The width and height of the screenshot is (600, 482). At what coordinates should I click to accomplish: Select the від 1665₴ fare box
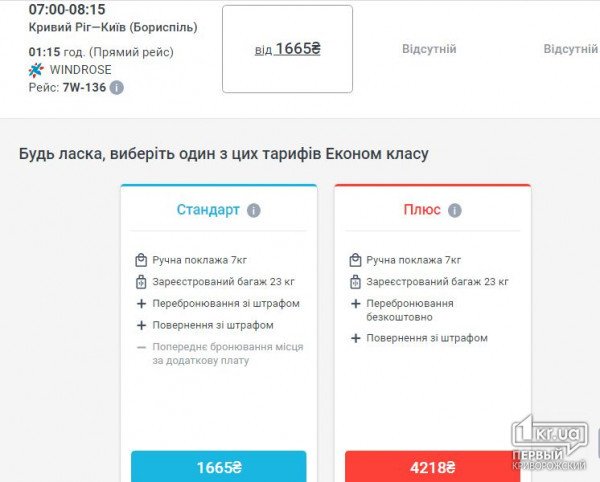pos(287,49)
